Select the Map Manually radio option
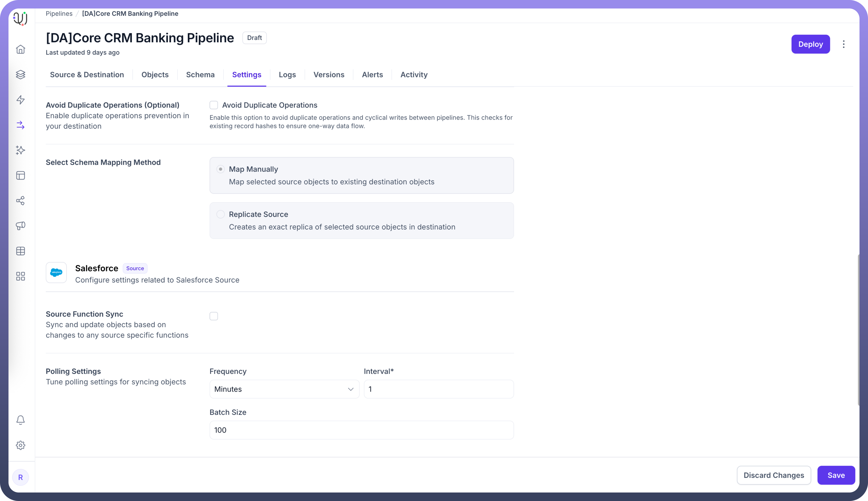 (221, 169)
